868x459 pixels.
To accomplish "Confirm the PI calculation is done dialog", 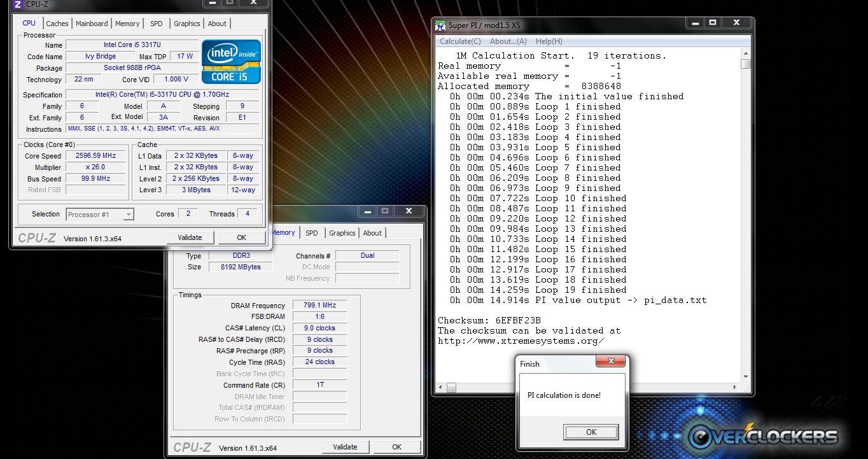I will point(591,432).
